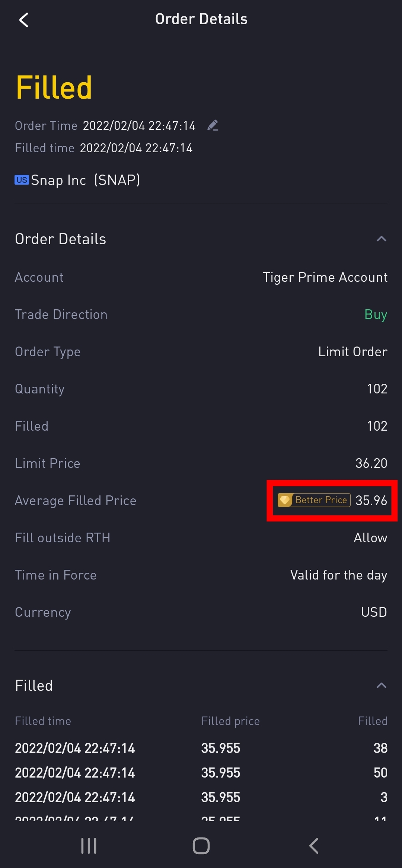Tap the US market flag badge
The width and height of the screenshot is (402, 868).
coord(22,180)
